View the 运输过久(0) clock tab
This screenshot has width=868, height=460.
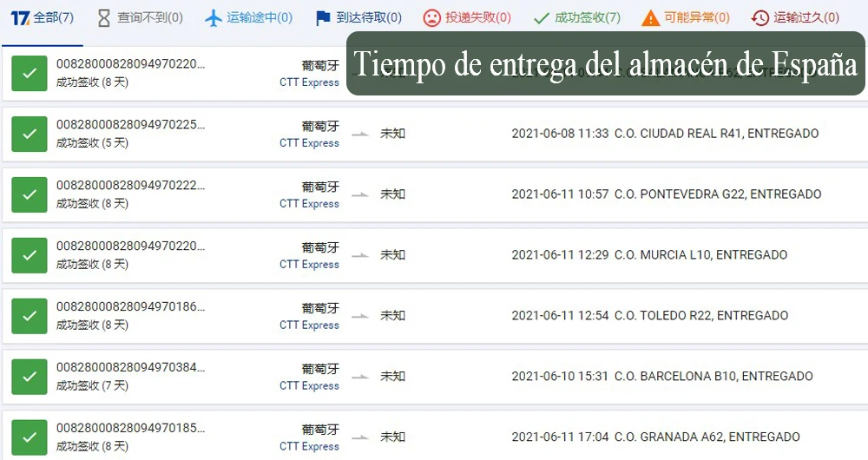pos(795,17)
